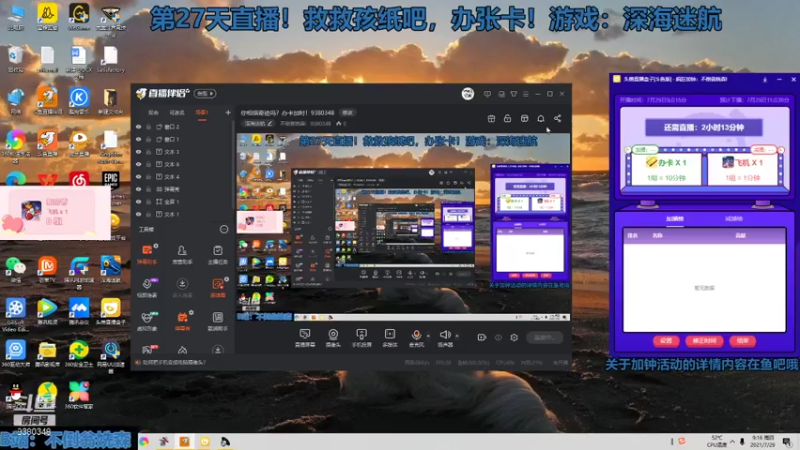This screenshot has height=450, width=800.
Task: Click the share icon above preview
Action: point(558,118)
